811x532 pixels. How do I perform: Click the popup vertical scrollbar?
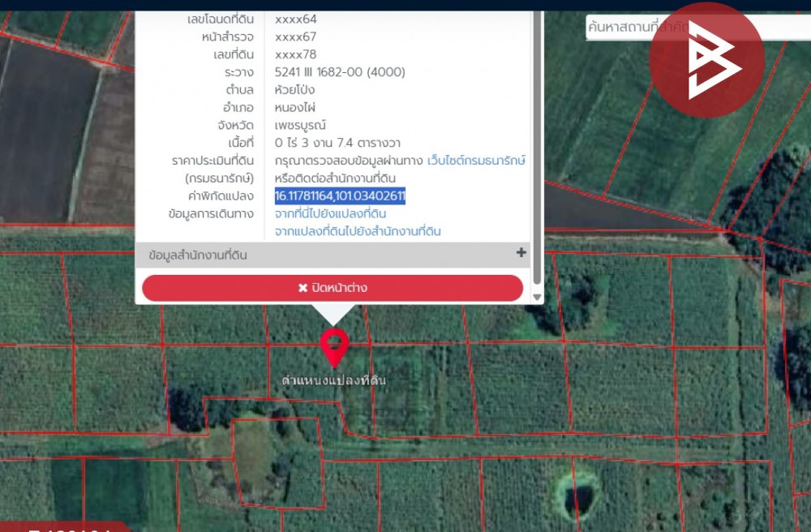pyautogui.click(x=536, y=146)
